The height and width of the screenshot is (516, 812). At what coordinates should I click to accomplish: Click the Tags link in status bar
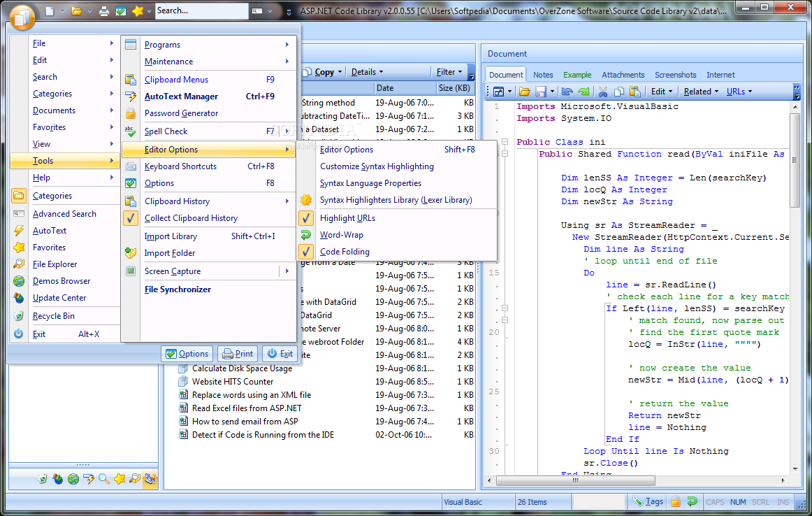click(654, 501)
